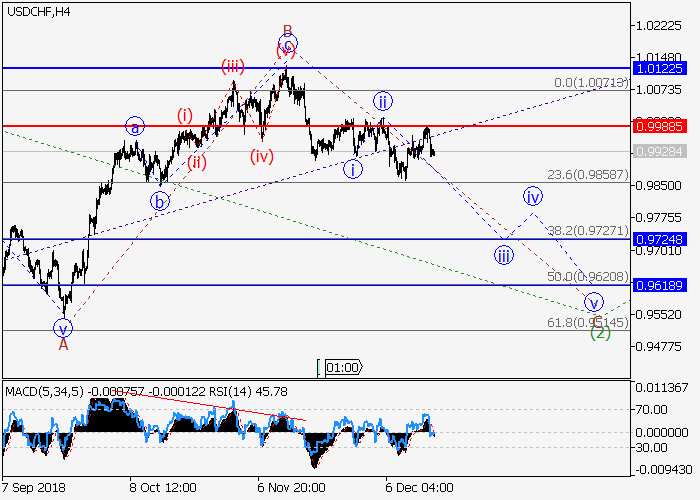Click the red 'B' wave label at top
Viewport: 700px width, 500px height.
[287, 30]
